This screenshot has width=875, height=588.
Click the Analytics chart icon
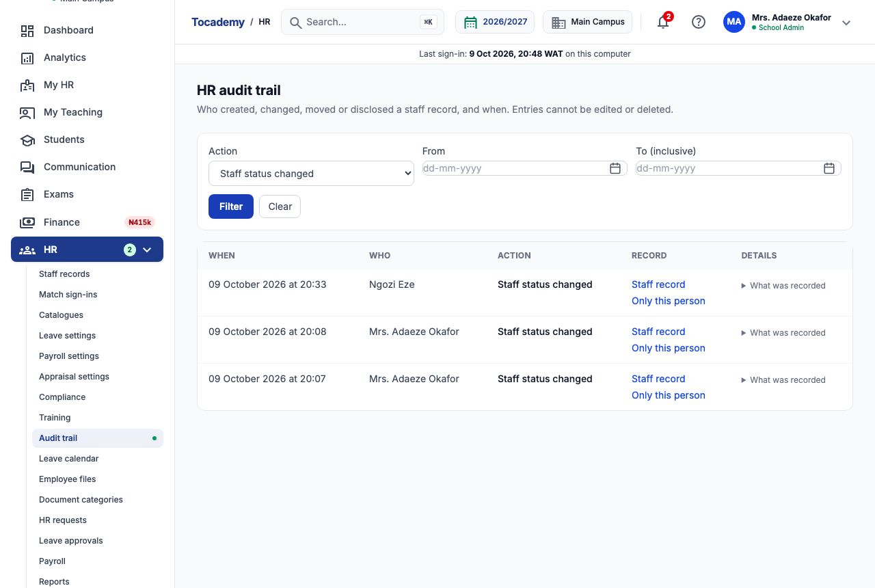coord(27,57)
